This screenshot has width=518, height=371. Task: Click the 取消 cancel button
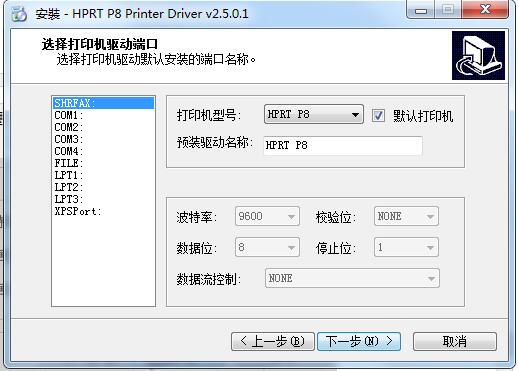pyautogui.click(x=455, y=341)
